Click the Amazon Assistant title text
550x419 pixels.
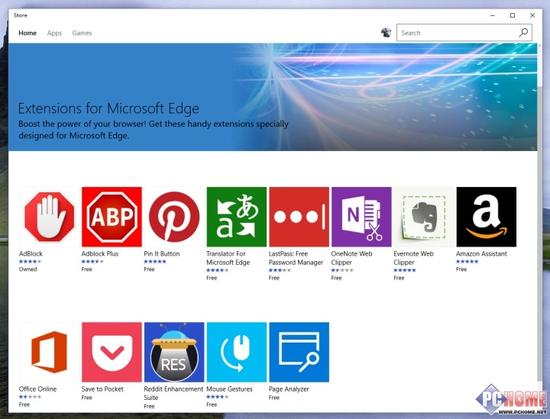tap(482, 254)
